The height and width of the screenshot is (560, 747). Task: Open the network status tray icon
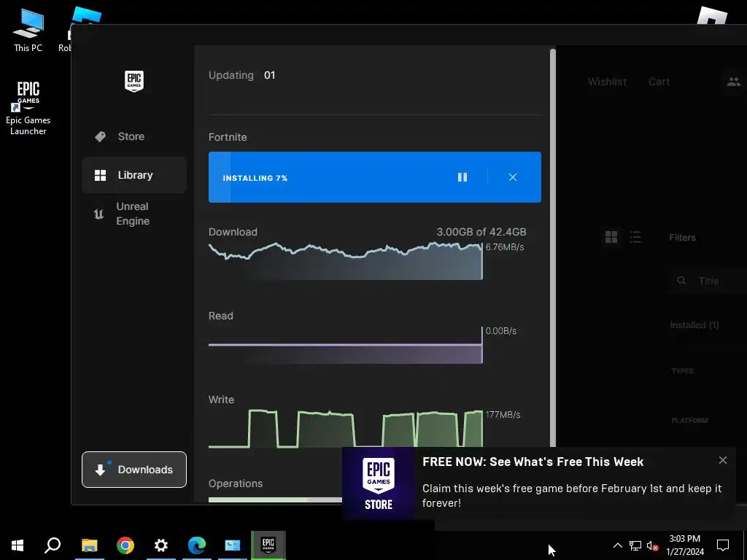click(x=635, y=545)
